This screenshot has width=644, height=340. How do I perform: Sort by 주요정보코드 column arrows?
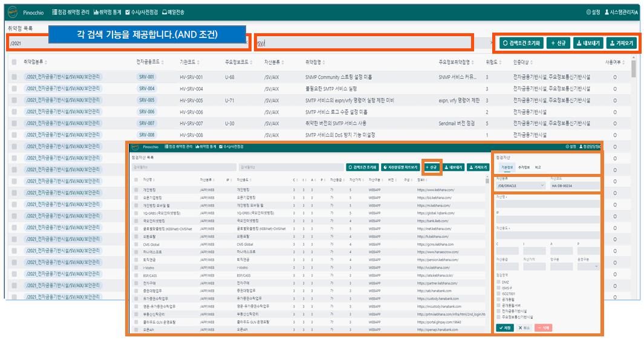coord(253,62)
